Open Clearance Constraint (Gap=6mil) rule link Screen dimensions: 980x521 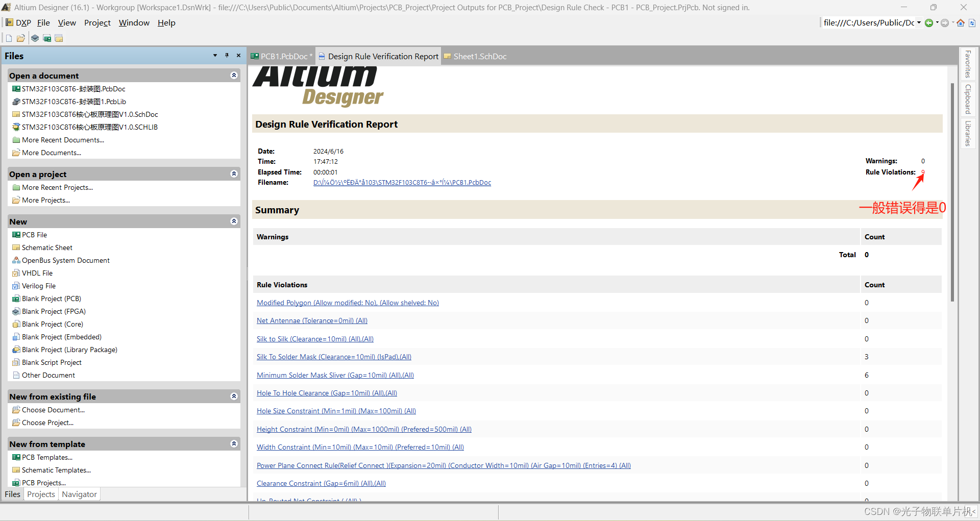pos(321,483)
